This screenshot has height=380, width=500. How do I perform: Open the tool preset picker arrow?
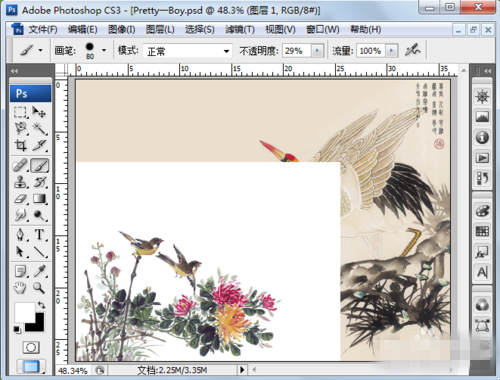[x=41, y=51]
